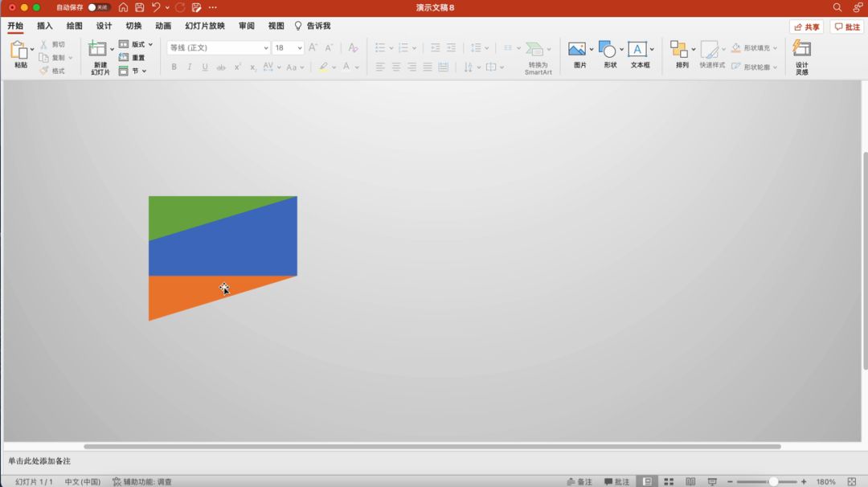Click the decrease font size icon
The image size is (868, 487).
pos(329,47)
